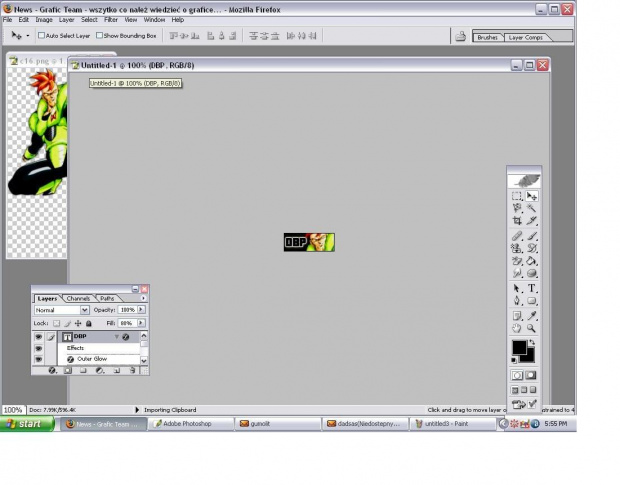
Task: Select the Move tool in toolbox
Action: point(532,196)
